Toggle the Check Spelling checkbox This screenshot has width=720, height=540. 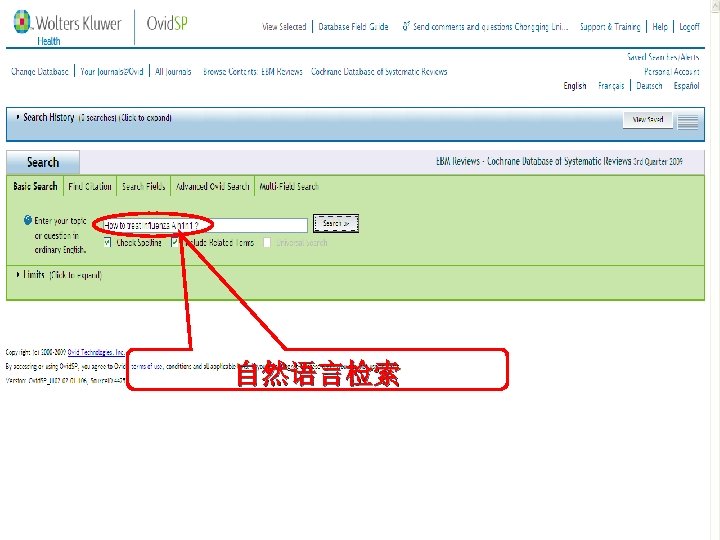click(x=107, y=242)
